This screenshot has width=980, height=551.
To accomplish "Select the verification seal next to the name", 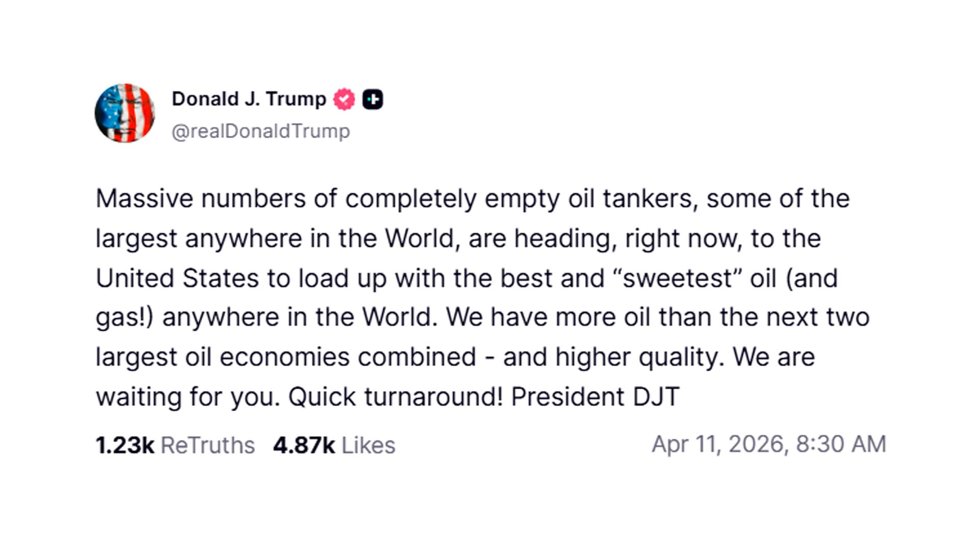I will (x=344, y=98).
